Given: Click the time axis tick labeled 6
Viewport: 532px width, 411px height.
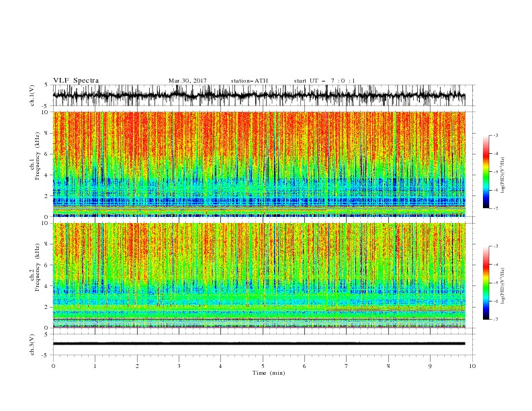Looking at the screenshot, I should coord(304,366).
